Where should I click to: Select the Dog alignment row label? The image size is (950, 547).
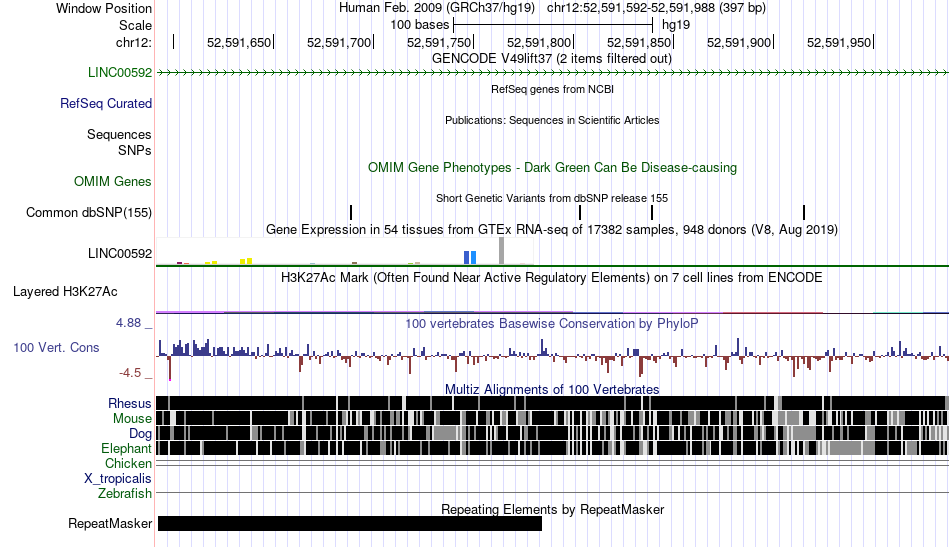(x=140, y=433)
